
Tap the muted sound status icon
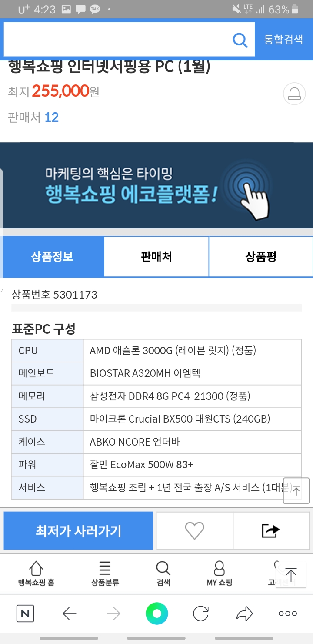coord(236,9)
